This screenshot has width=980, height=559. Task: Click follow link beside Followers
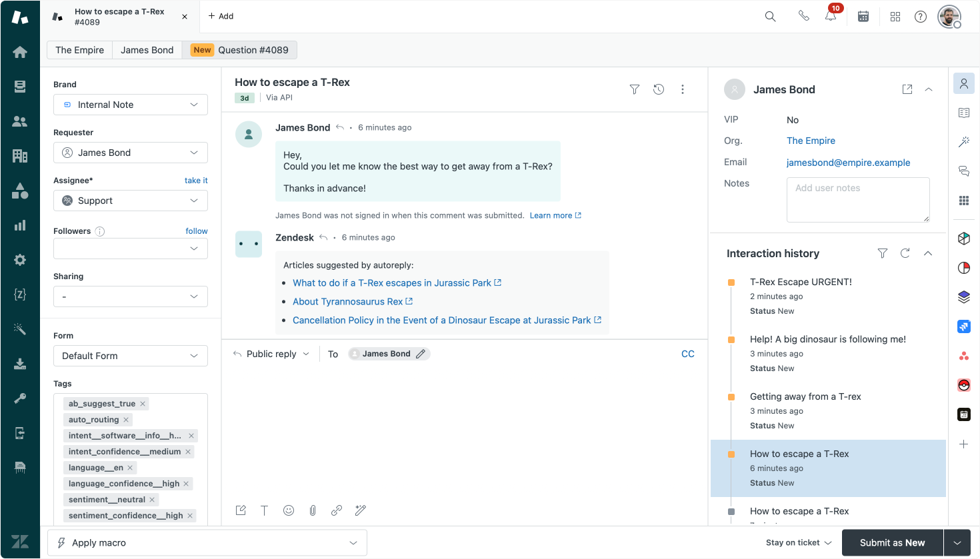pyautogui.click(x=197, y=231)
